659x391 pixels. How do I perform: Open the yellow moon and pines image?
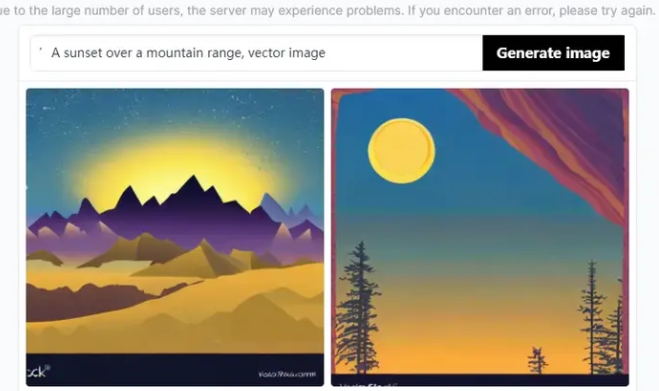tap(480, 237)
